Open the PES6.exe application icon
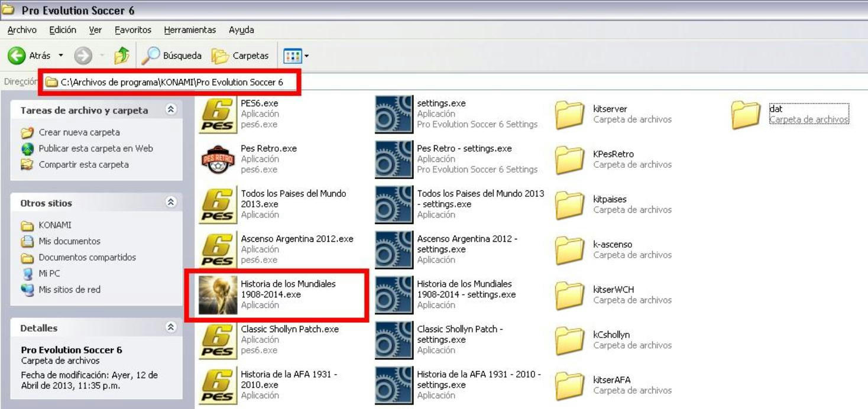 (218, 114)
